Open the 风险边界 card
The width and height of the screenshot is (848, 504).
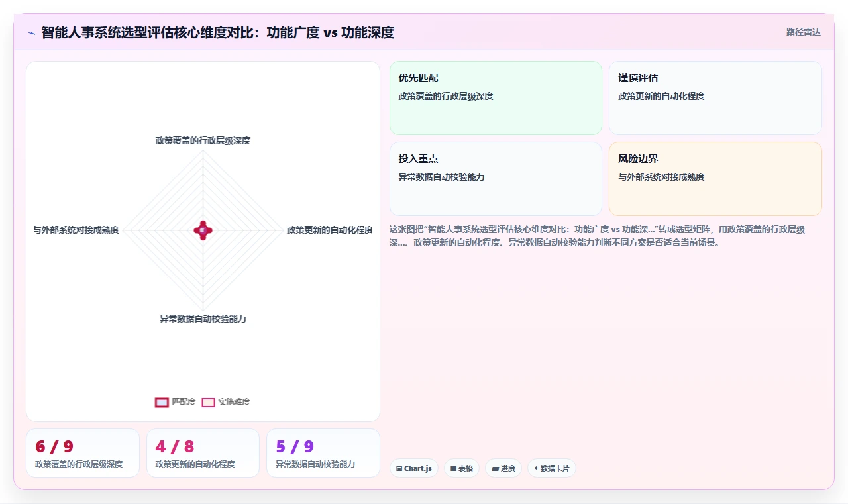(715, 179)
